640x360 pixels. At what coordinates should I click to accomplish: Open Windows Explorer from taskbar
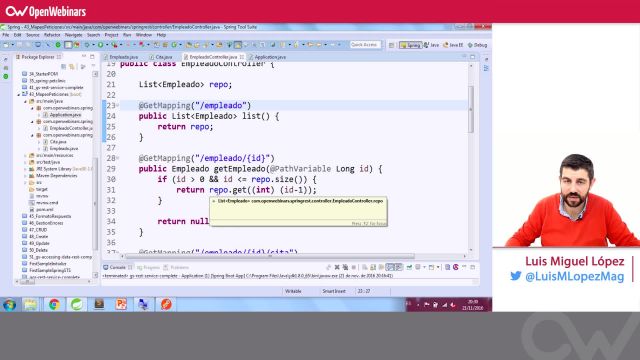[31, 304]
